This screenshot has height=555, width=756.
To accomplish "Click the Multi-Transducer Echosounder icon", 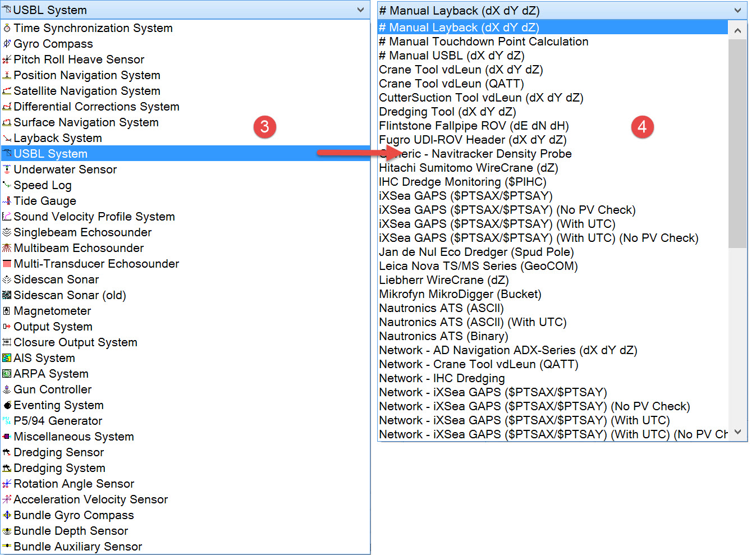I will pyautogui.click(x=7, y=264).
